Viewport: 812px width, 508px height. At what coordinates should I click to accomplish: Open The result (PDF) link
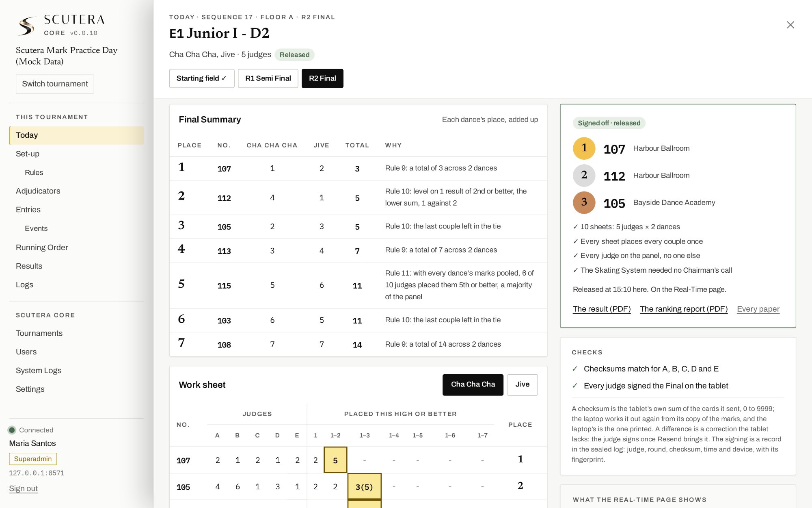[x=602, y=309]
